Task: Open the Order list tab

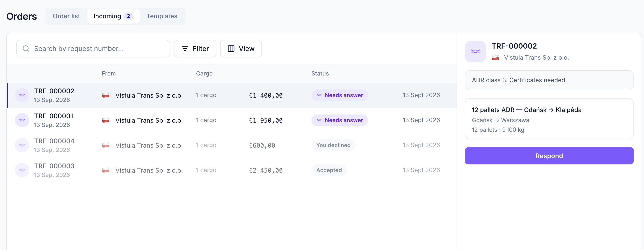Action: [66, 16]
